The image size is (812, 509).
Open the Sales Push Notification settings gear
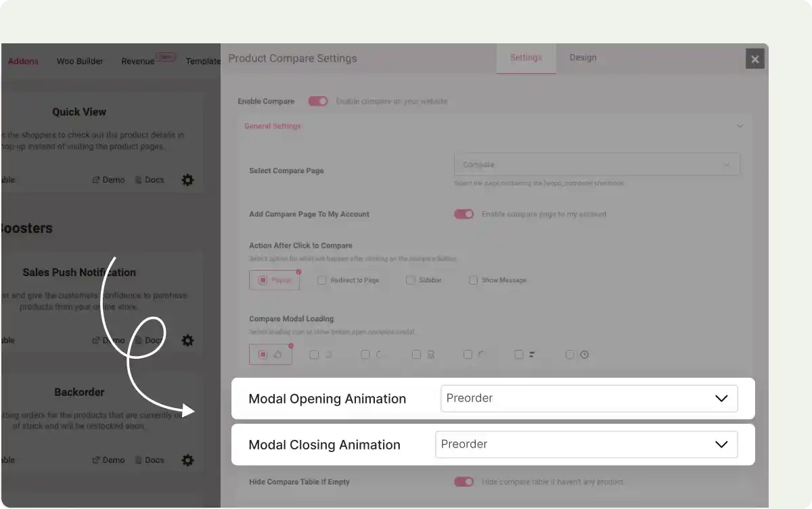coord(187,340)
